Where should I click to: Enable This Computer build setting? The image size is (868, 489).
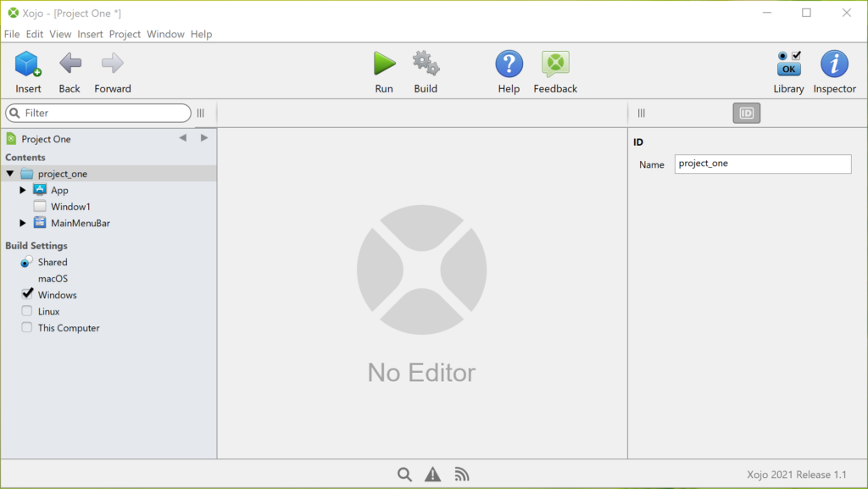click(26, 327)
